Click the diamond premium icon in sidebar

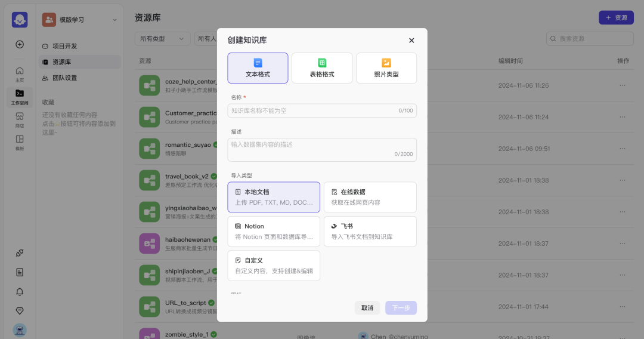tap(20, 311)
